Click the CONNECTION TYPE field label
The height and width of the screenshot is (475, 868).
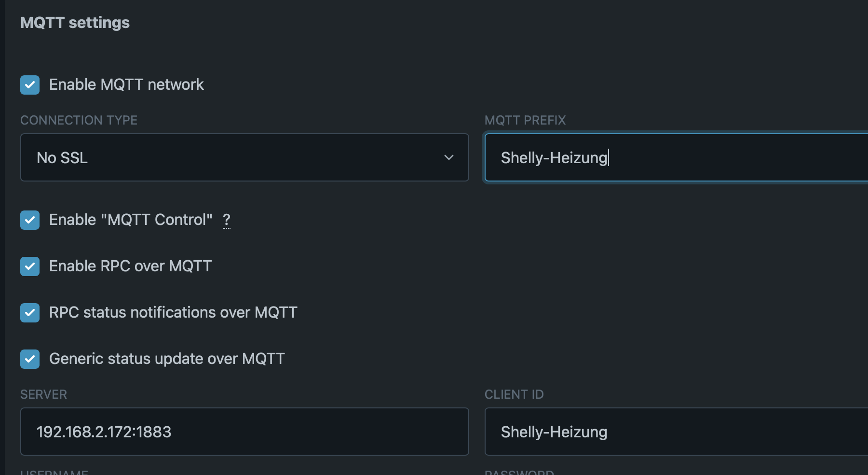(x=79, y=120)
